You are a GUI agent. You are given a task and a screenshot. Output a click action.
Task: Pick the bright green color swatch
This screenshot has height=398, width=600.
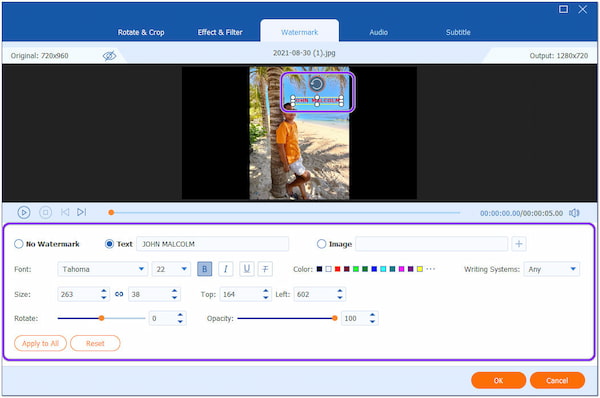356,269
